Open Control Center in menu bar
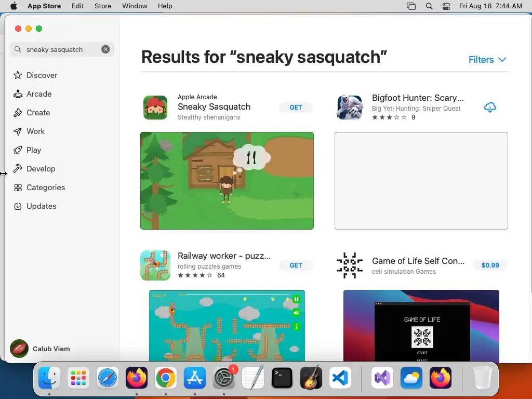Screen dimensions: 532x399 coord(446,6)
